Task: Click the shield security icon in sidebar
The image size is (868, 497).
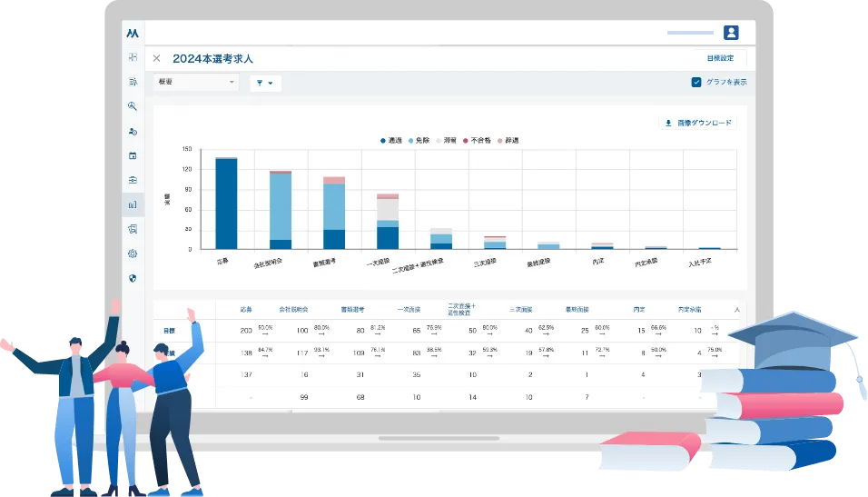Action: [x=133, y=278]
